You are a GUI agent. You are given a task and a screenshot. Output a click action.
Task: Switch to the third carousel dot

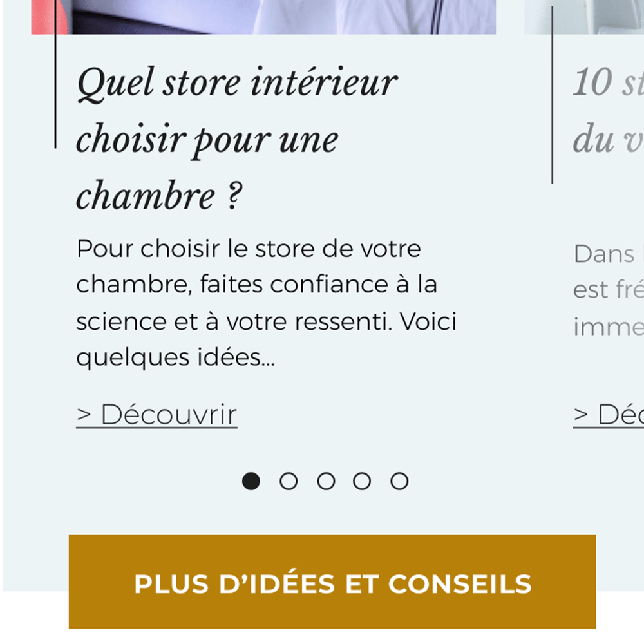(x=326, y=481)
